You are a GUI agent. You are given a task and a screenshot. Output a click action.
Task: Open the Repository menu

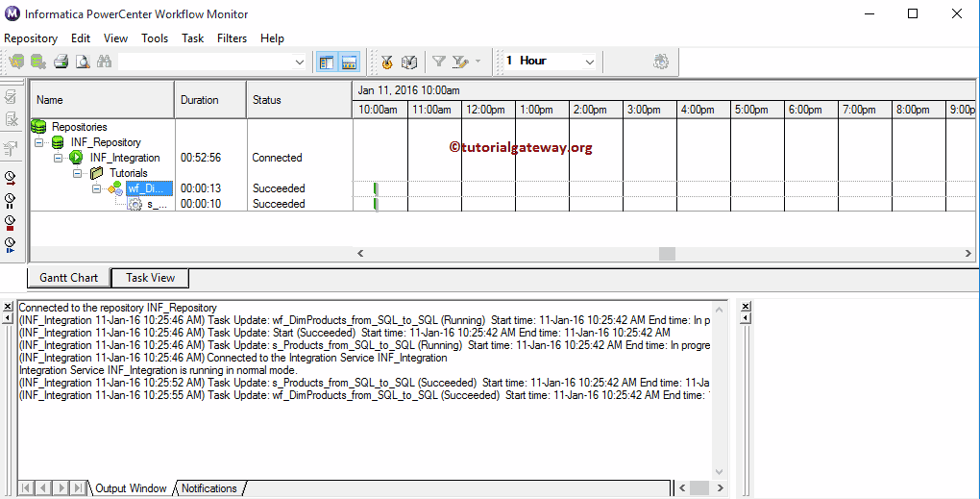click(x=31, y=38)
